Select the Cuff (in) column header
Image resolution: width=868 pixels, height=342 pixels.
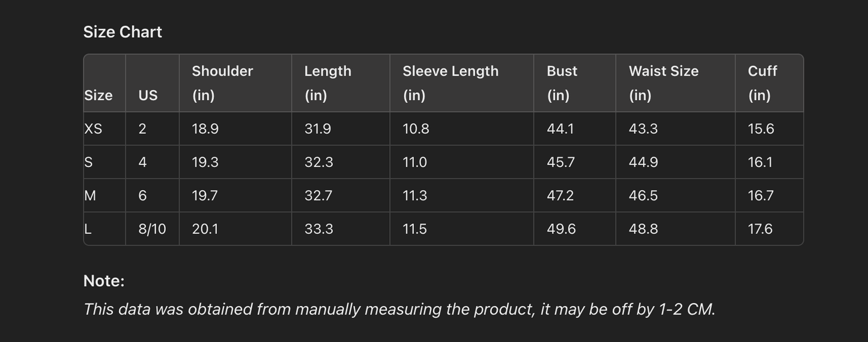[762, 83]
